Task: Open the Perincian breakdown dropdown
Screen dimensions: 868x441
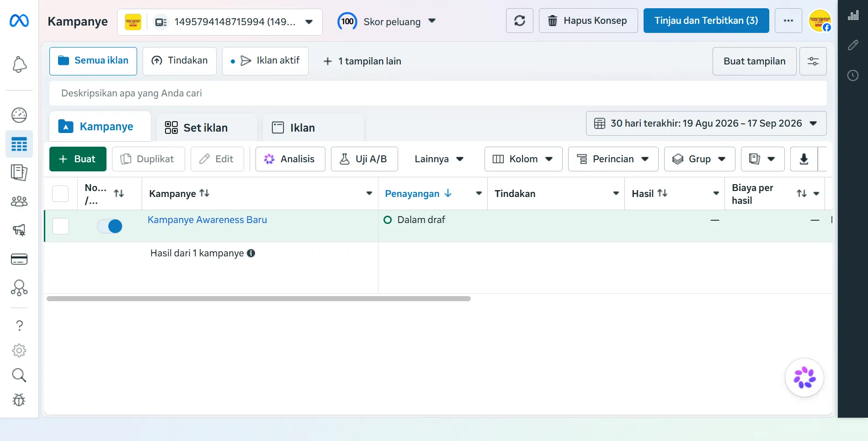Action: click(613, 159)
